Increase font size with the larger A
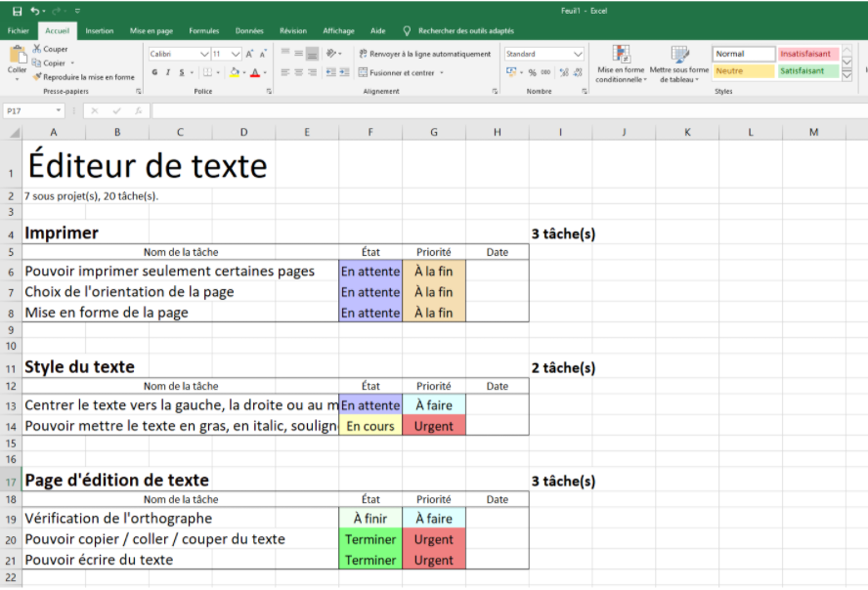Viewport: 868px width, 590px height. pyautogui.click(x=249, y=54)
